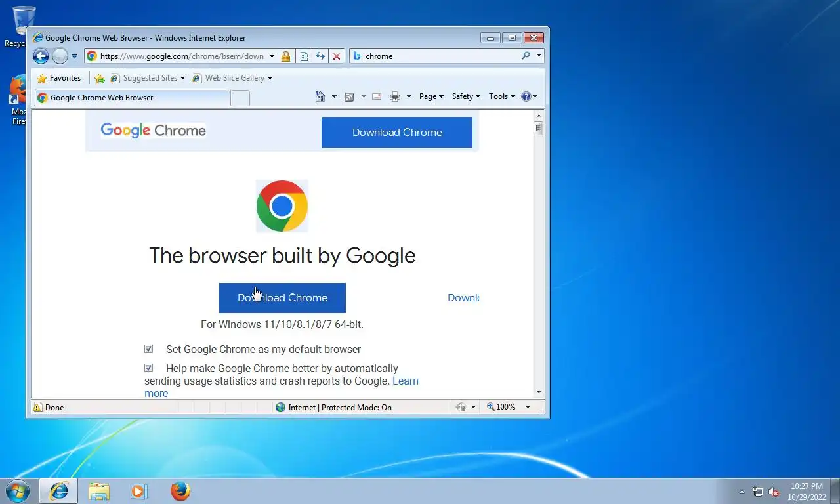Go back with the Back arrow button
Screen dimensions: 840x504
click(41, 56)
